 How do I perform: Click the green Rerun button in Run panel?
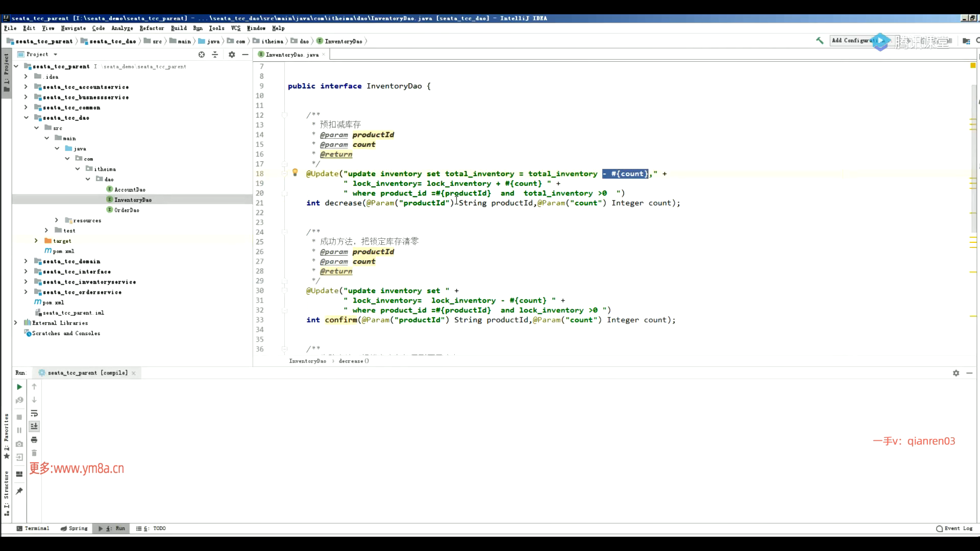(x=19, y=387)
